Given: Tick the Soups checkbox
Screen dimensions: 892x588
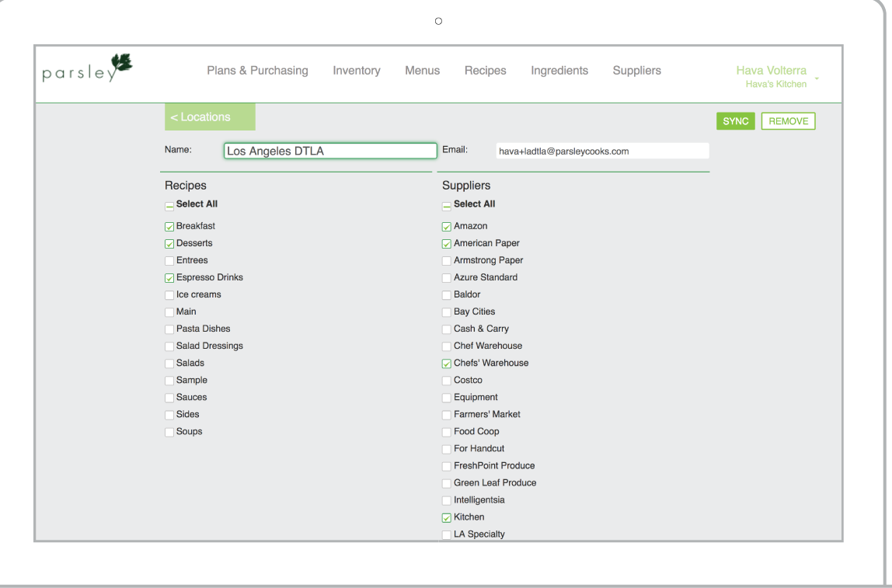Looking at the screenshot, I should (169, 432).
